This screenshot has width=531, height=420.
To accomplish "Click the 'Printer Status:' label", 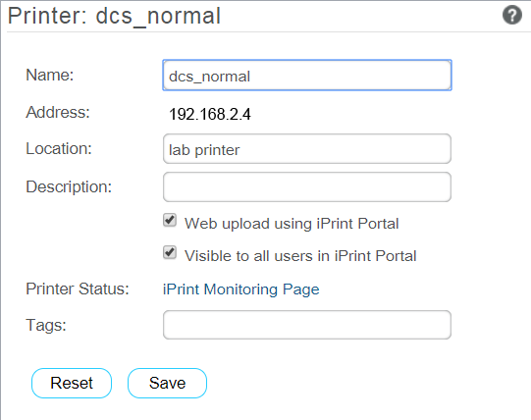I will point(78,289).
